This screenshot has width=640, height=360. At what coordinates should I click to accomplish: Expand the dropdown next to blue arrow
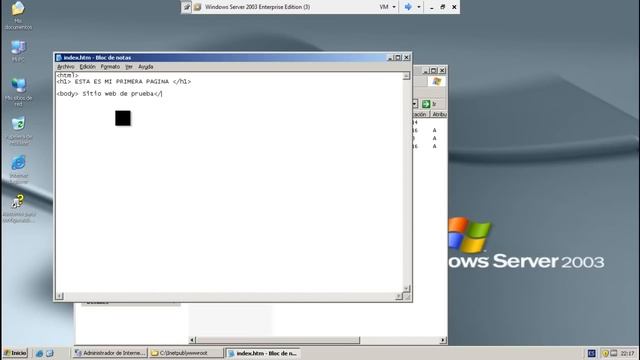coord(418,7)
